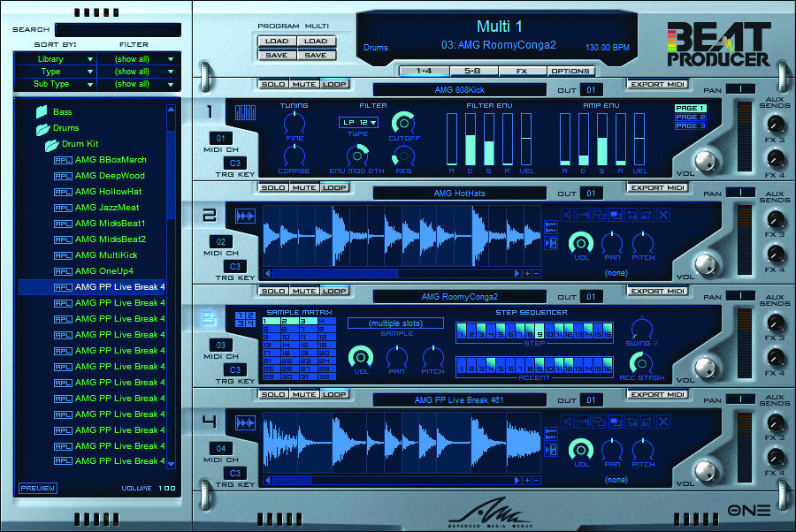Click the left-arrow slices icon in slot 2
The width and height of the screenshot is (796, 532).
(x=631, y=215)
